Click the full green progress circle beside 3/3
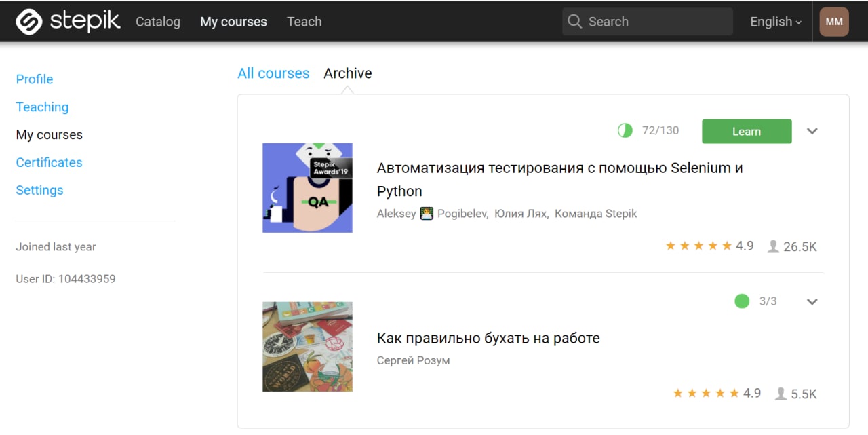This screenshot has width=868, height=435. click(742, 301)
